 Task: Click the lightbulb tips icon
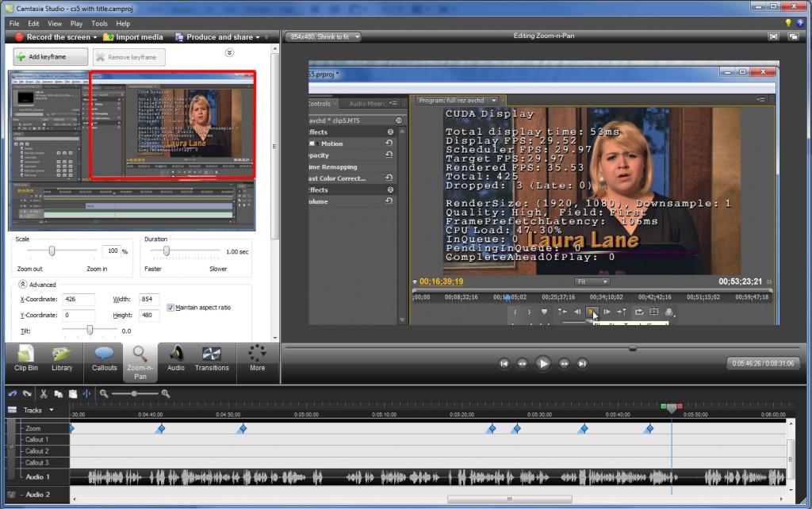788,23
